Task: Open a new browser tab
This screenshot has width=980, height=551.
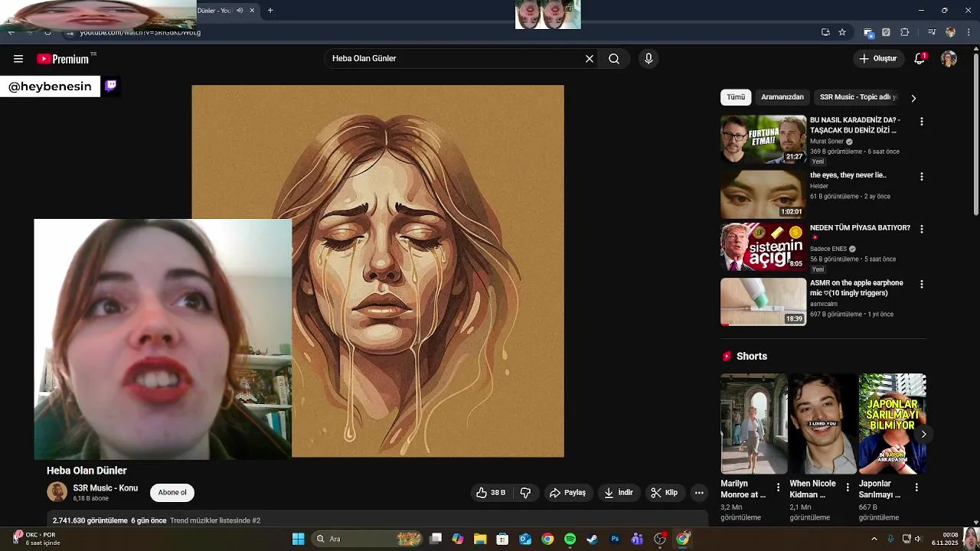Action: 270,11
